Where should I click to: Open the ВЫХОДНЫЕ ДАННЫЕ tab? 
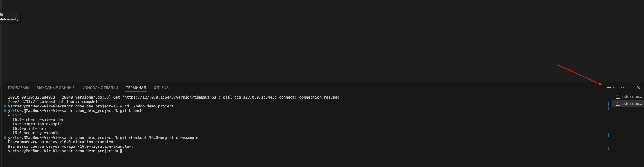55,88
